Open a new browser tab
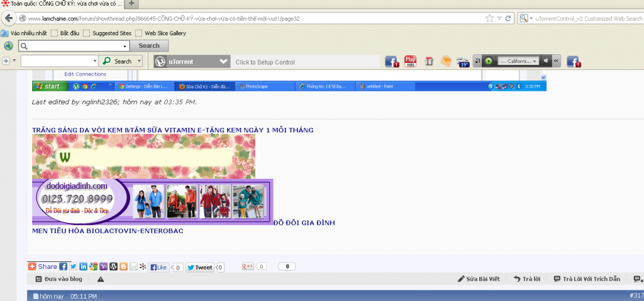This screenshot has height=301, width=644. click(x=131, y=4)
